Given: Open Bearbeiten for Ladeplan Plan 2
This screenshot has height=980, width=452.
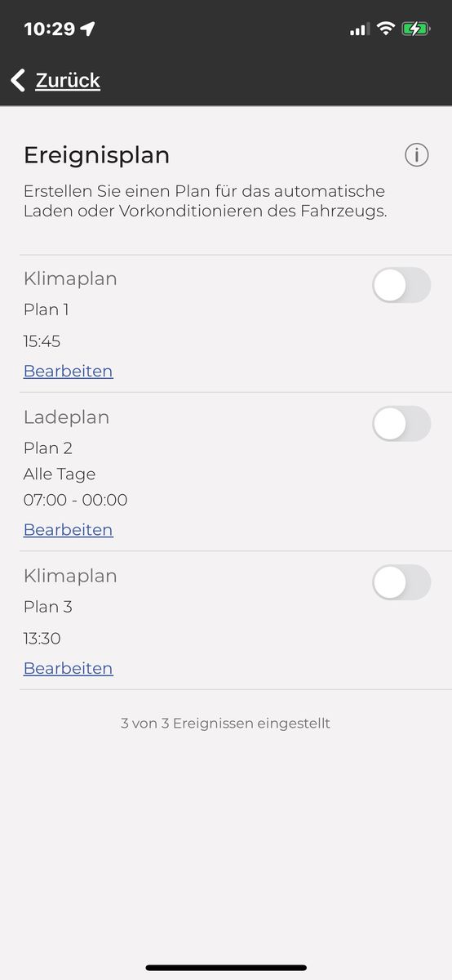Looking at the screenshot, I should tap(69, 529).
